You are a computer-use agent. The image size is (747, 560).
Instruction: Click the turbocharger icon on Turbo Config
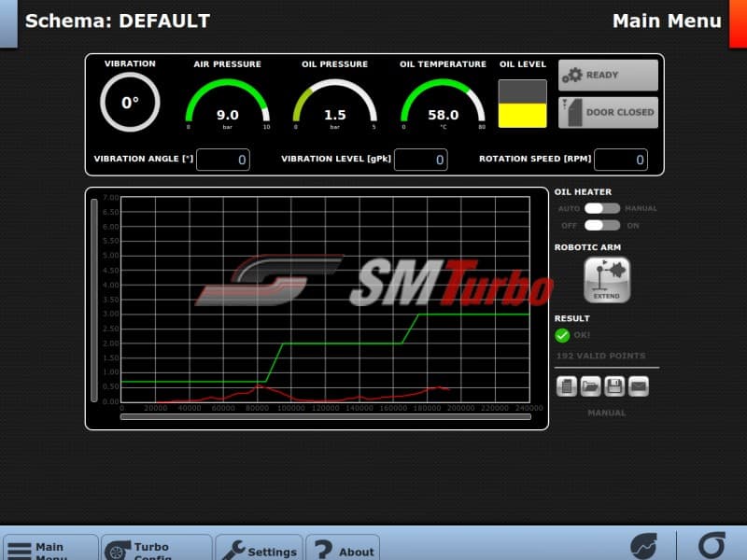tap(118, 551)
